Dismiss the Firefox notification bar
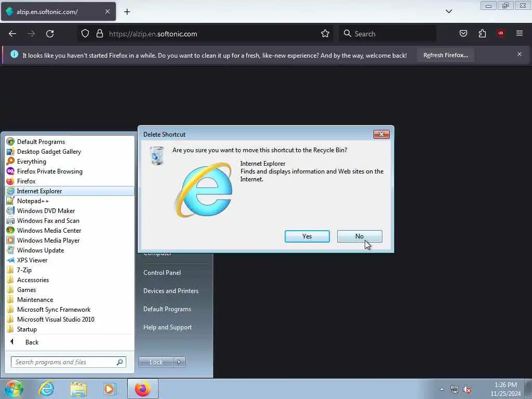 tap(520, 54)
